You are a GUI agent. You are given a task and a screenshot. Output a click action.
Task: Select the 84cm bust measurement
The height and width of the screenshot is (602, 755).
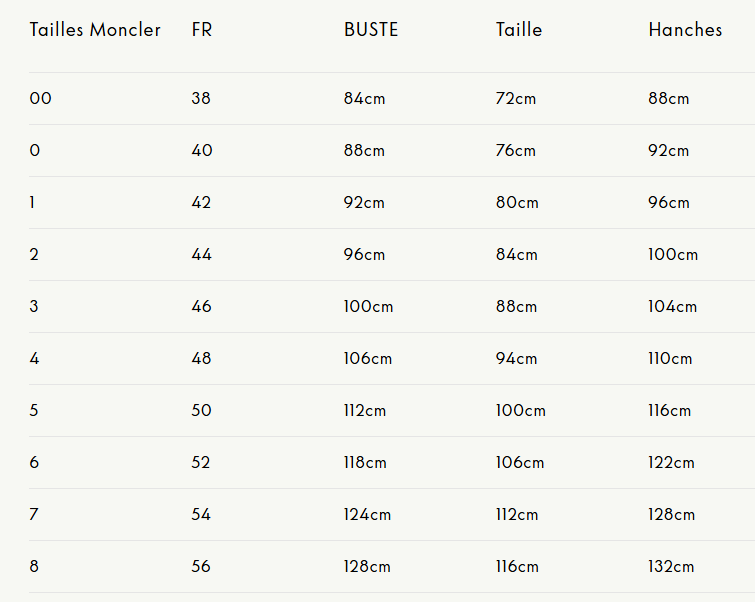pos(364,99)
